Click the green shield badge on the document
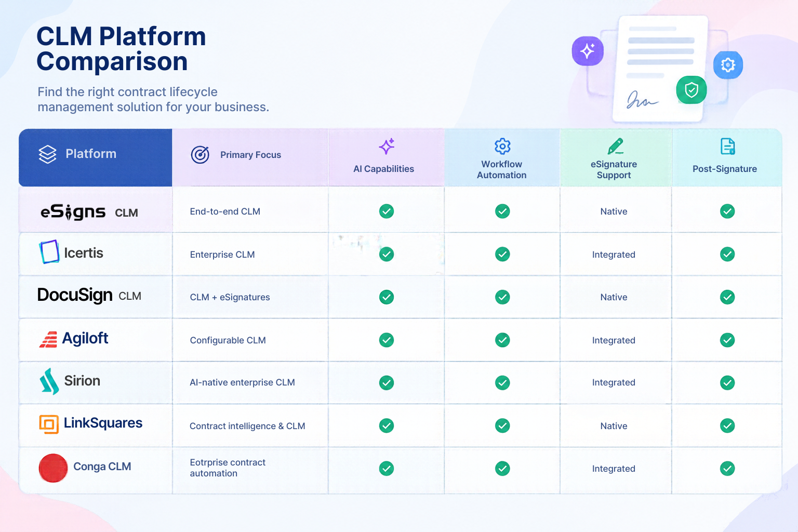Viewport: 798px width, 532px height. pos(691,90)
